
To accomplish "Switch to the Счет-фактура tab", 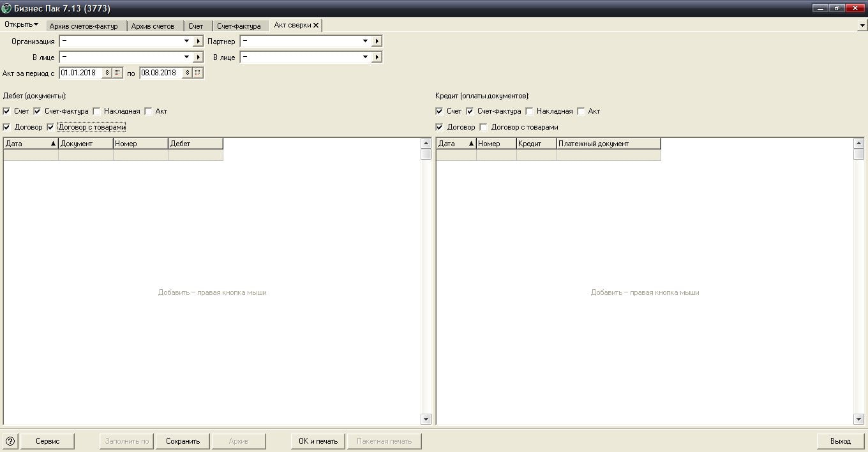I will [239, 26].
